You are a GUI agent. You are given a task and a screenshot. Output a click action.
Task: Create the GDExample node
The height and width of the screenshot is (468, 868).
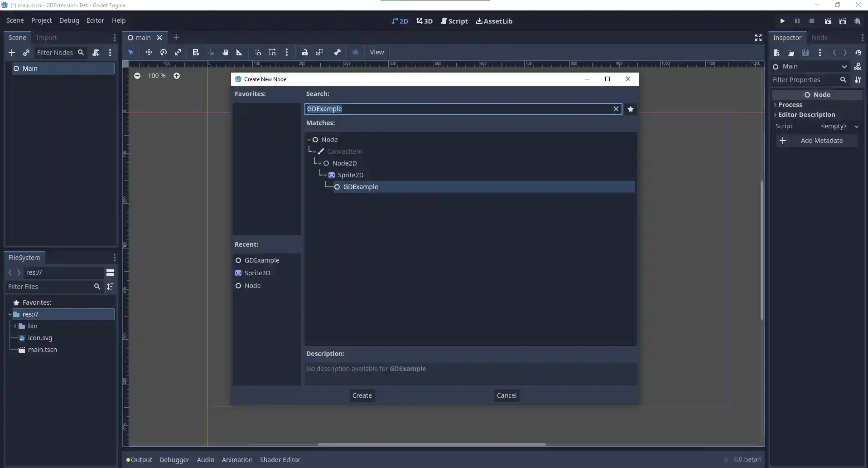pyautogui.click(x=362, y=395)
